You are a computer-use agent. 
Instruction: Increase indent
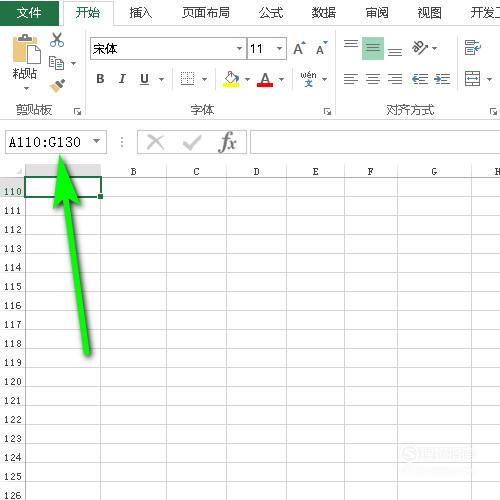coord(442,79)
